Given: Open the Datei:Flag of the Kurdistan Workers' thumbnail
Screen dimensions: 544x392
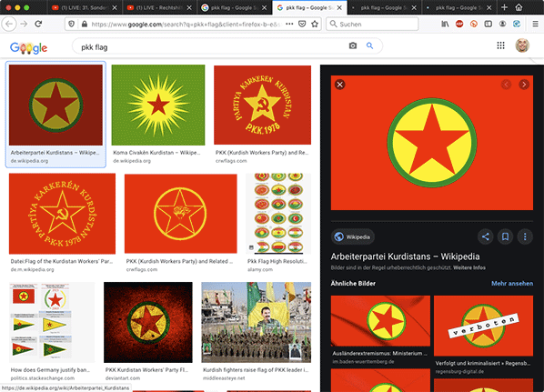Looking at the screenshot, I should (62, 214).
